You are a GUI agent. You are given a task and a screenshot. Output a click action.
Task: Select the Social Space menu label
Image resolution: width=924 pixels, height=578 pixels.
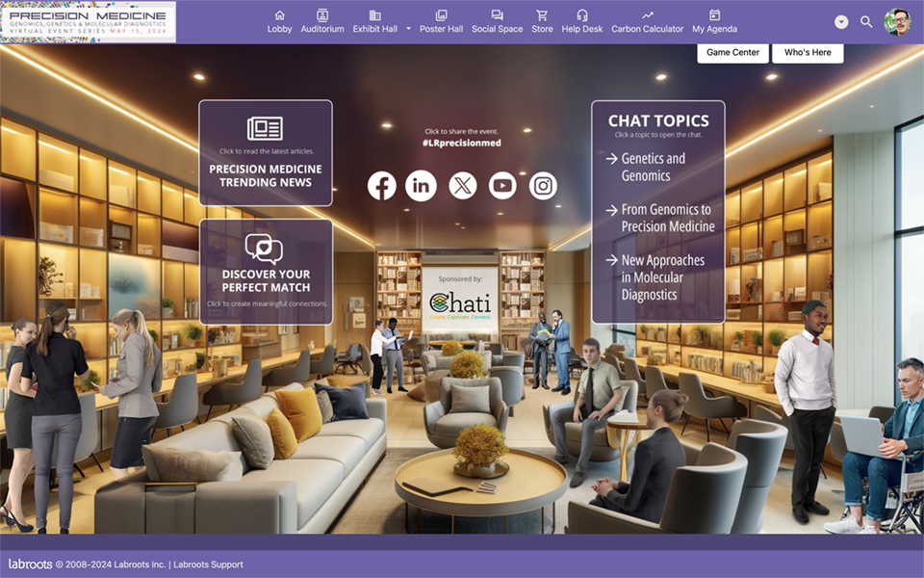pos(498,29)
